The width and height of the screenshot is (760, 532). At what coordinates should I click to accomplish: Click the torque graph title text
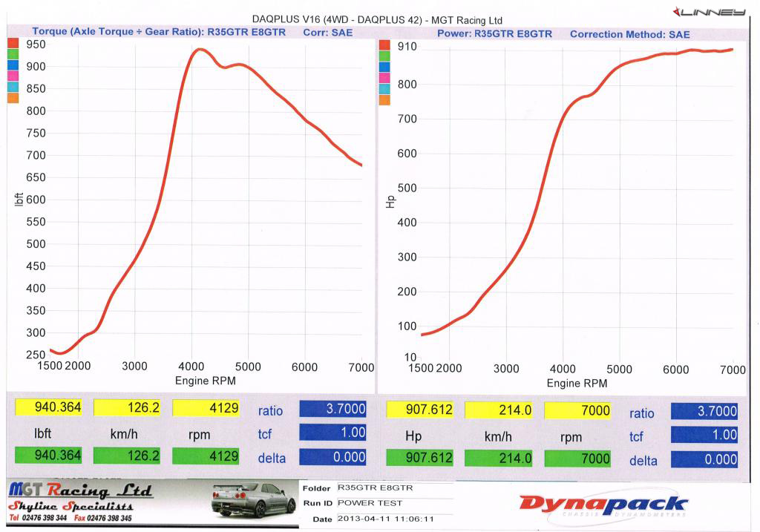(159, 32)
